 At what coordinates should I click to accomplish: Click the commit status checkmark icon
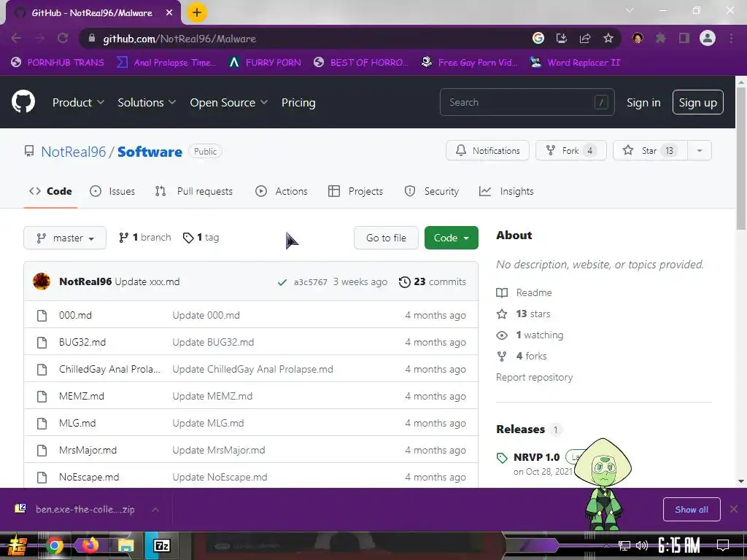click(282, 282)
